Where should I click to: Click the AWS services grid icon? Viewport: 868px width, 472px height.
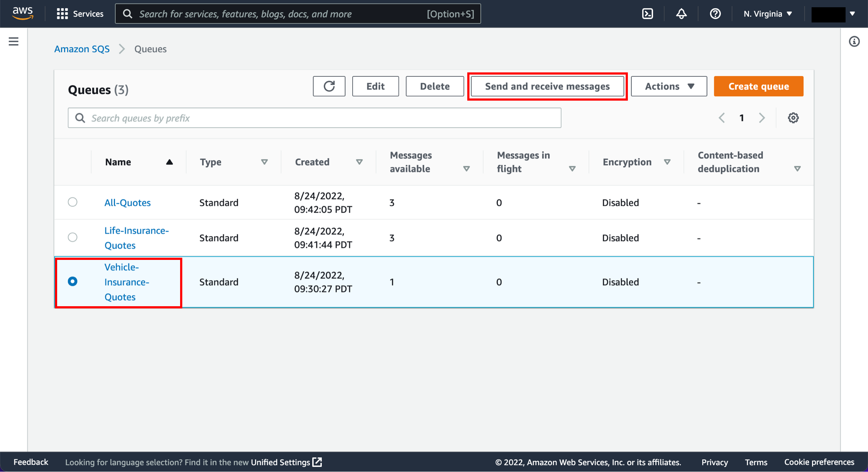61,13
